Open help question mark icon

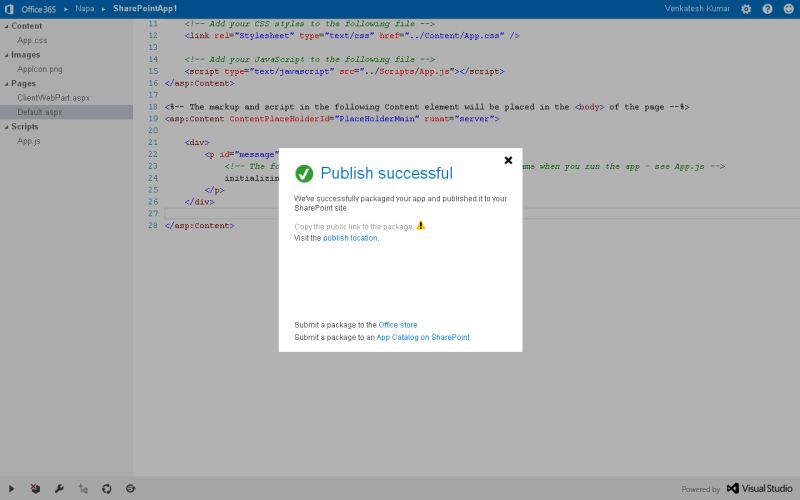tap(767, 9)
